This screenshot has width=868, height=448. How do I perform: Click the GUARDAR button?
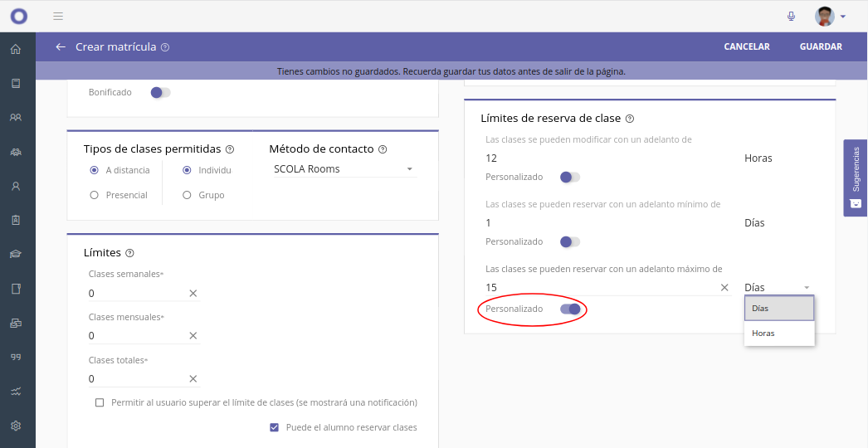pyautogui.click(x=820, y=47)
